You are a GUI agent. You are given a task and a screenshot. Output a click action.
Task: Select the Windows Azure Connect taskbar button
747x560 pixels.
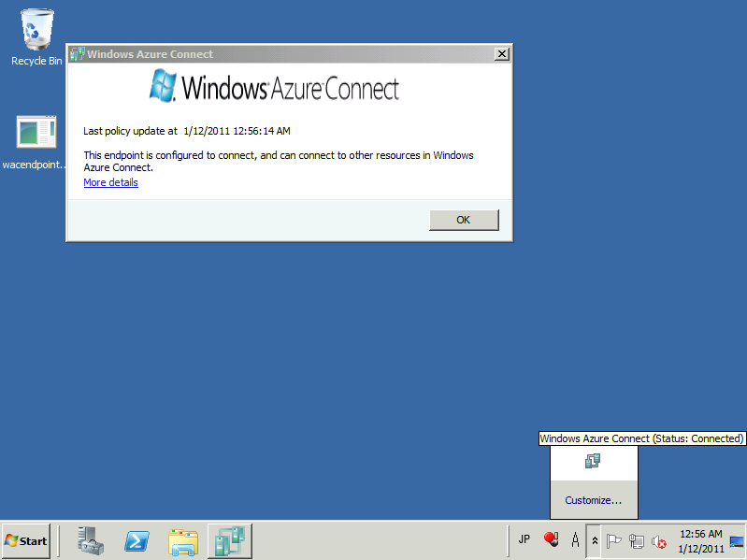tap(230, 541)
